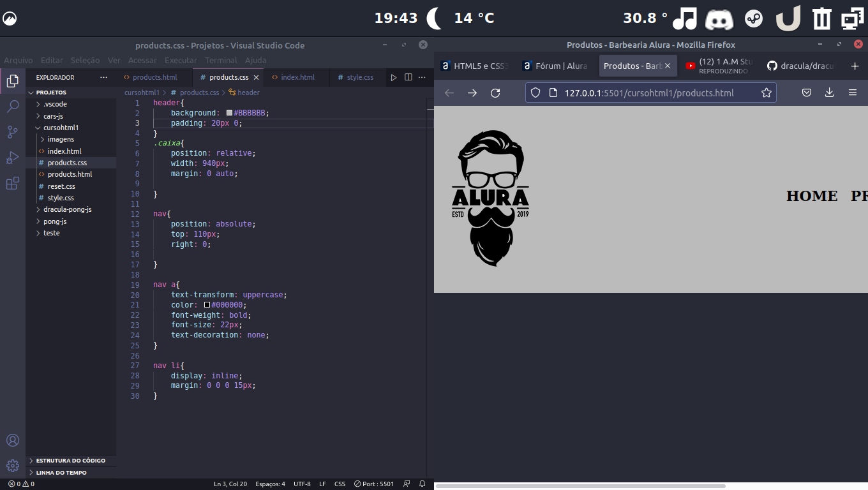Open the Run and Debug view icon
This screenshot has height=490, width=868.
(12, 158)
